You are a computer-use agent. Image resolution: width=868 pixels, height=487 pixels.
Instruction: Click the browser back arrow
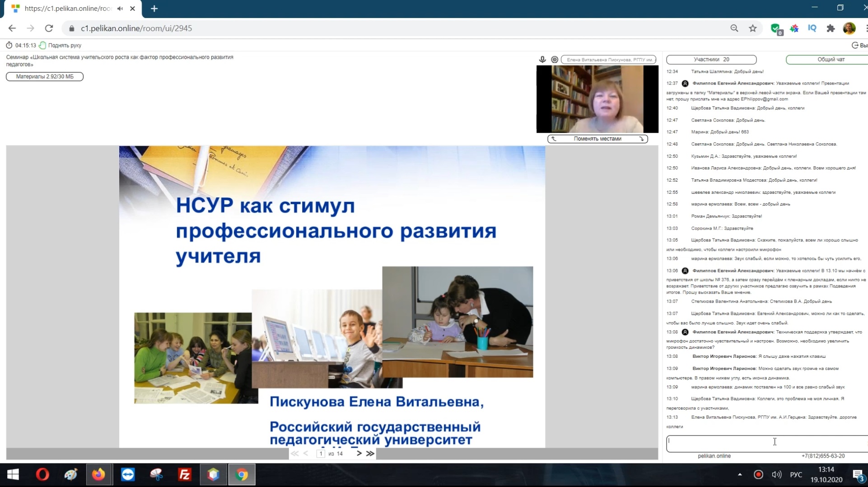(x=12, y=28)
